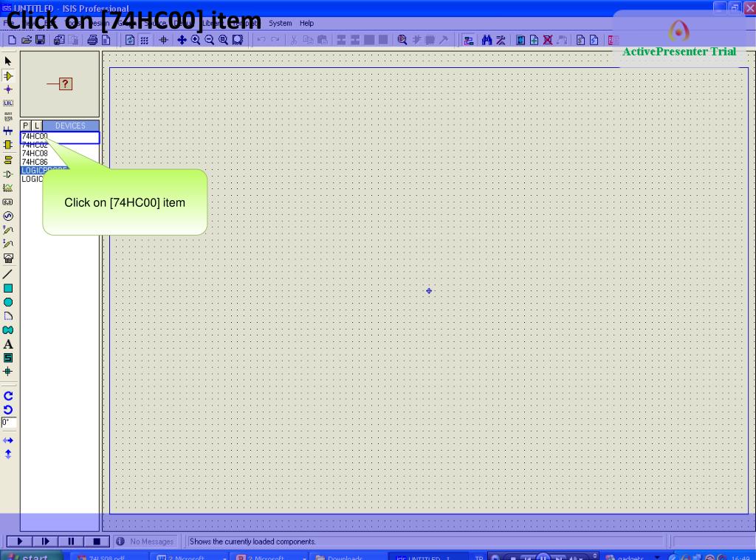This screenshot has width=756, height=560.
Task: Select the Markers Mode tool
Action: 8,372
